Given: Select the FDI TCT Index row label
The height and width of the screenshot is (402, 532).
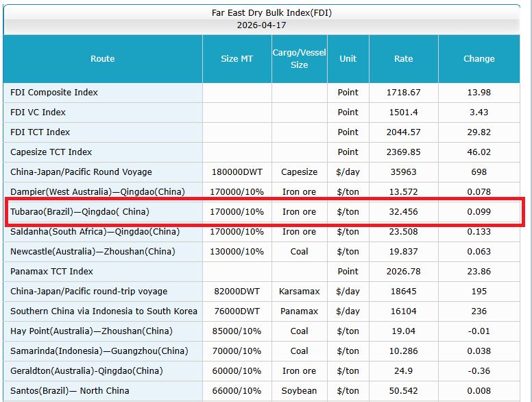Looking at the screenshot, I should point(40,132).
